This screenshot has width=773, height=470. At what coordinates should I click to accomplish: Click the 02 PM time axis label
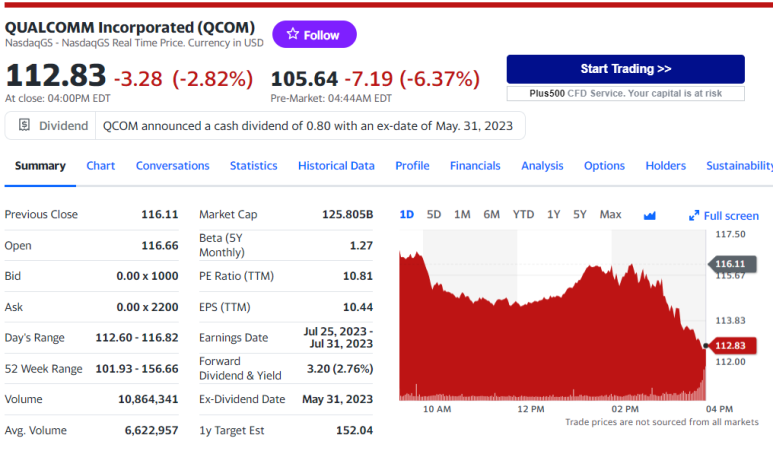click(625, 409)
